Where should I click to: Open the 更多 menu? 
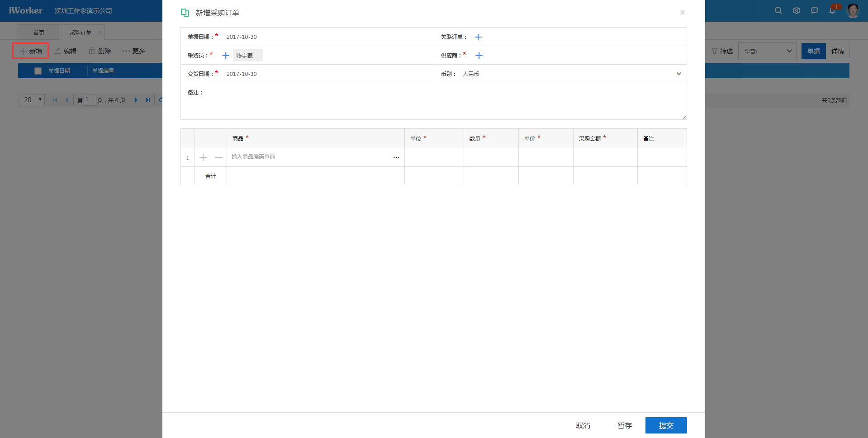(133, 51)
